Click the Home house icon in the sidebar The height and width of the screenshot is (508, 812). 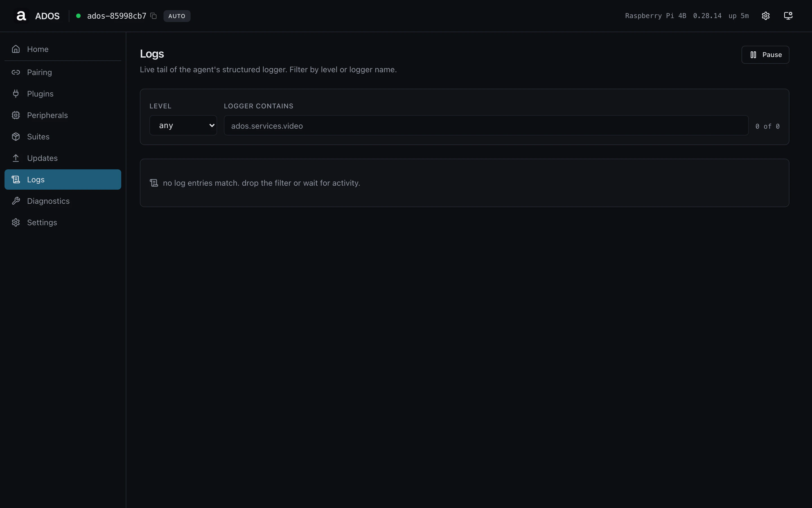coord(16,49)
